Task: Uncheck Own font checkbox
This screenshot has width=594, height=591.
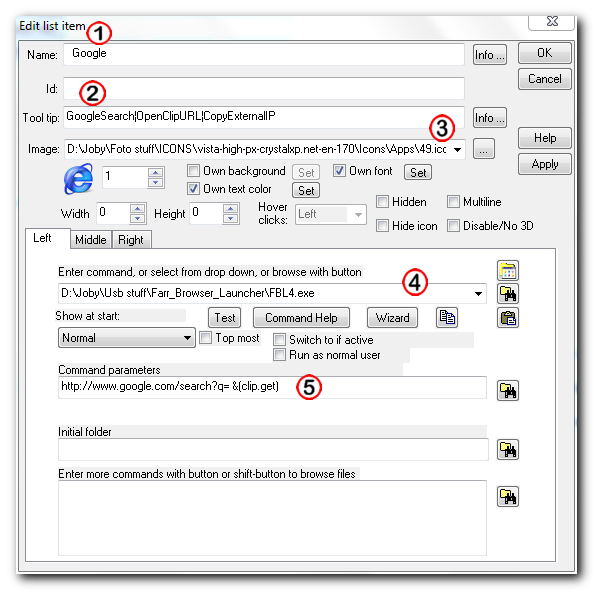Action: tap(339, 171)
